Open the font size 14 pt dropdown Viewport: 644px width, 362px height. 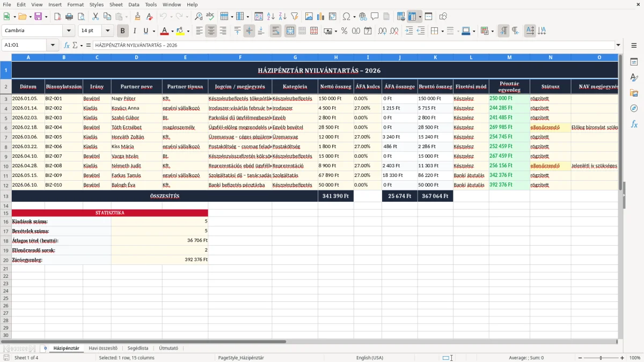108,31
